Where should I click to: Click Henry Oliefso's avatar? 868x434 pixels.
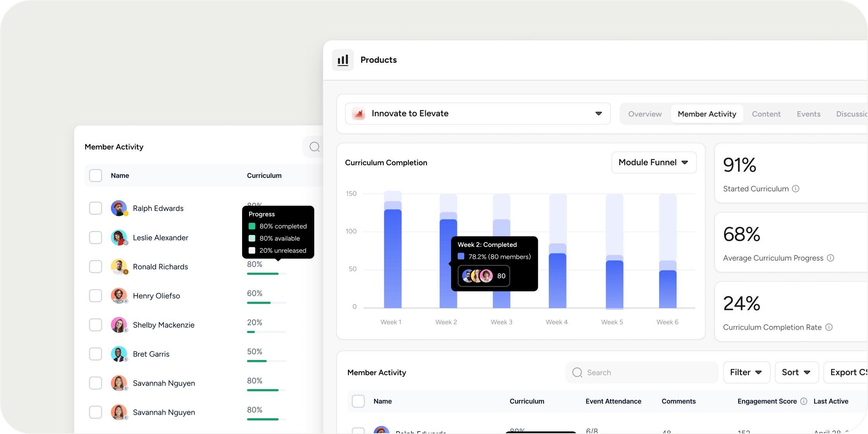click(x=119, y=296)
